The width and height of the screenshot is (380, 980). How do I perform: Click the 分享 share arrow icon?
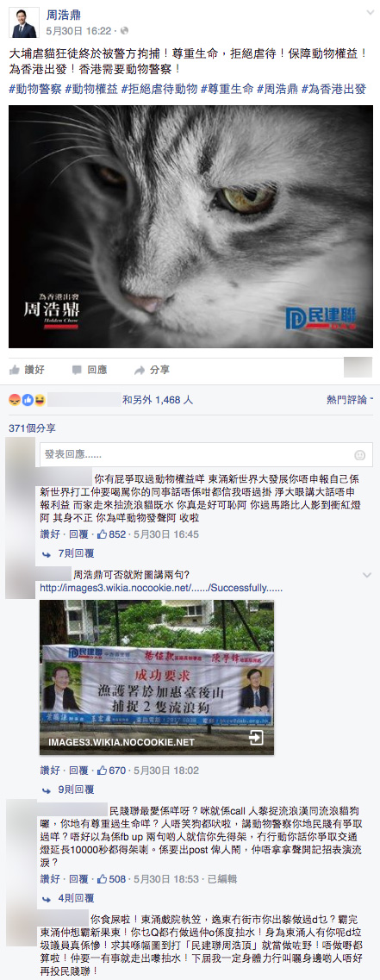coord(140,370)
